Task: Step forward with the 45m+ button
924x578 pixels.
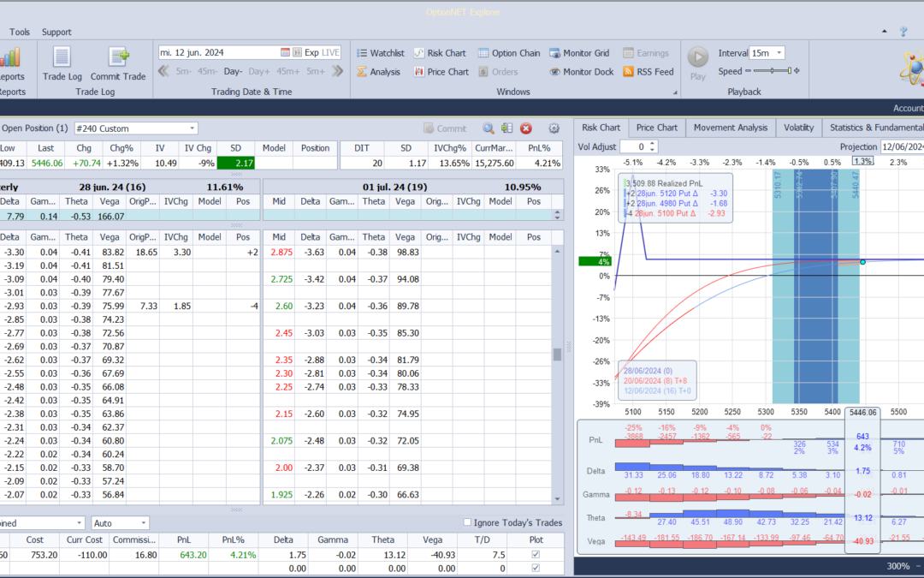Action: [x=287, y=71]
